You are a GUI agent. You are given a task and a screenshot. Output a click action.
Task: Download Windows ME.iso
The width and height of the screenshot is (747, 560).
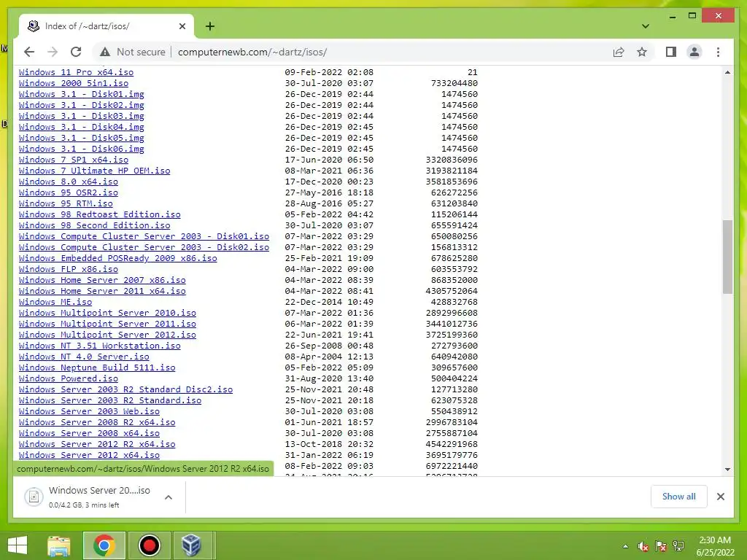point(55,303)
